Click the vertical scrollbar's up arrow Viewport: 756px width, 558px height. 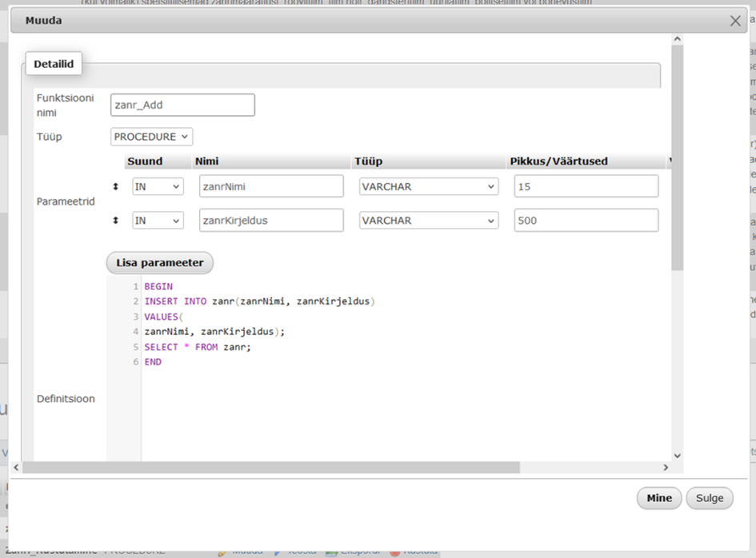[x=678, y=39]
